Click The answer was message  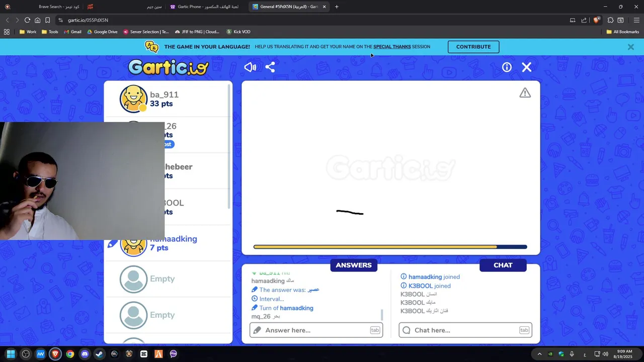(x=285, y=290)
